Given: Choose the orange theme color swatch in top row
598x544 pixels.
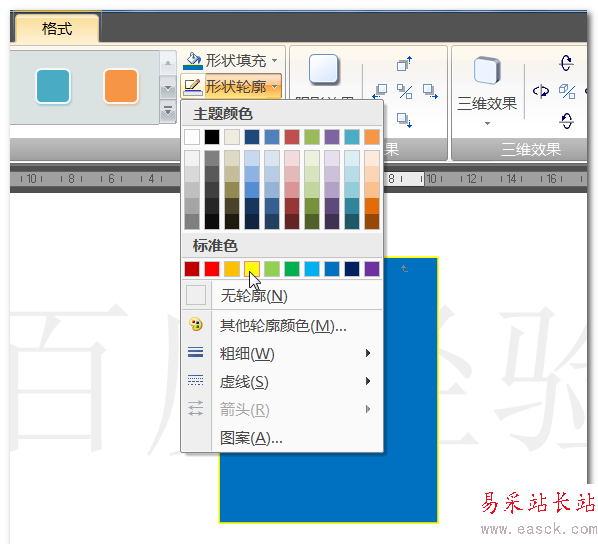Looking at the screenshot, I should pyautogui.click(x=372, y=137).
